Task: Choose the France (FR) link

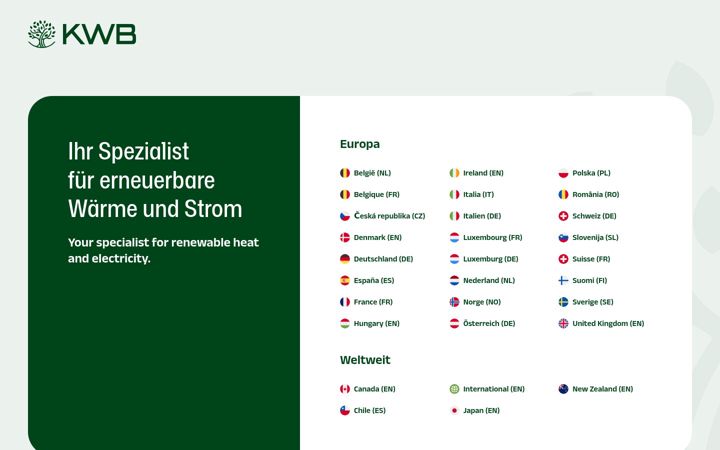Action: (x=373, y=302)
